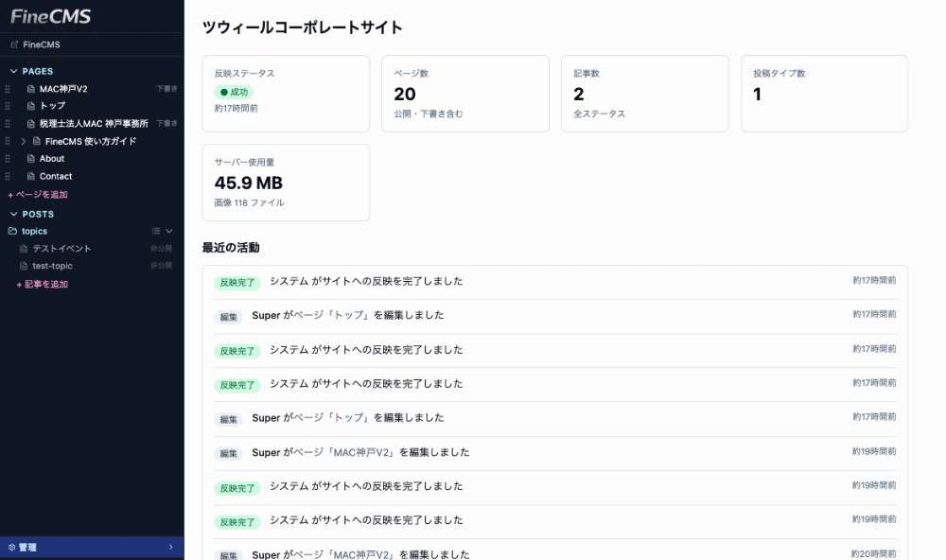The image size is (946, 560).
Task: Select the topics post type
Action: click(34, 231)
